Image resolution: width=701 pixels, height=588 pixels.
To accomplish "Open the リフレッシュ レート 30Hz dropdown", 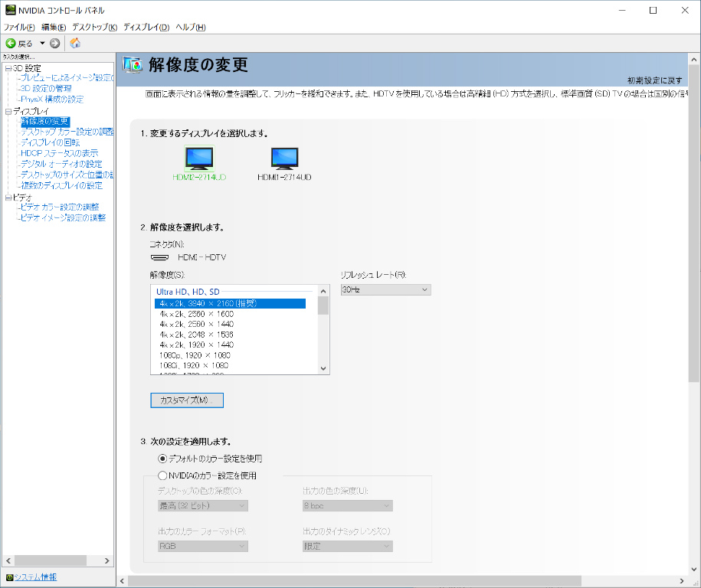I will pos(386,290).
